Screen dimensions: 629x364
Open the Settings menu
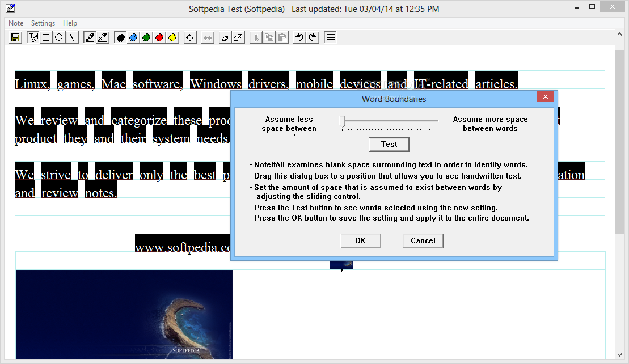pos(43,23)
